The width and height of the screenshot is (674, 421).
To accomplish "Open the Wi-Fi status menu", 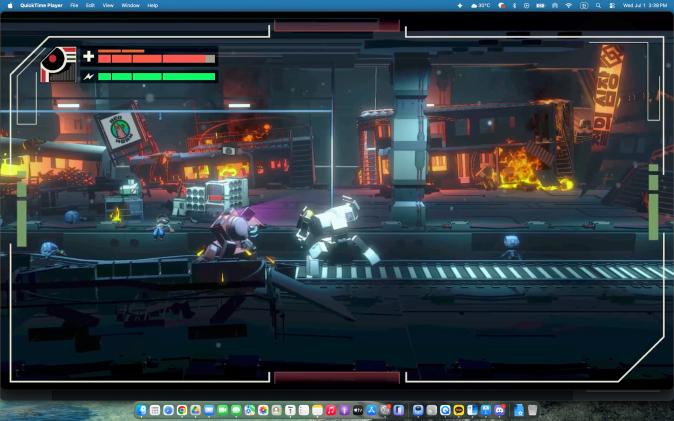I will (x=568, y=6).
